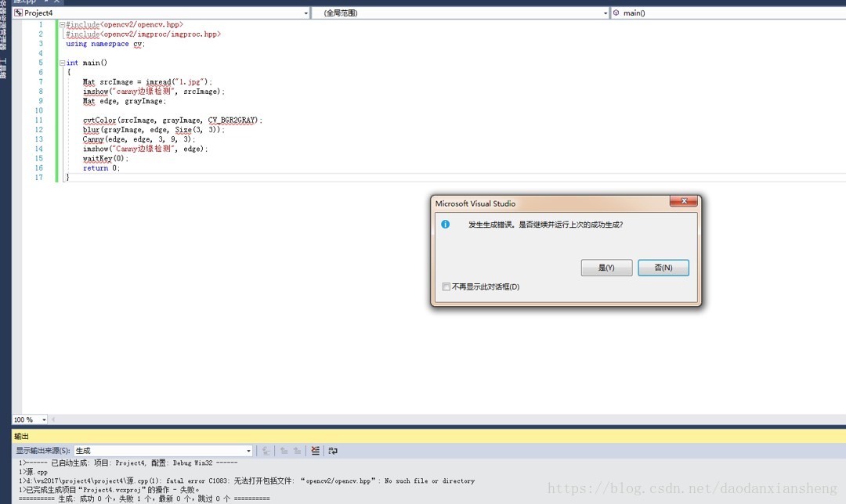Open the 显示输出来源 combo box showing 生成
846x504 pixels.
[x=164, y=451]
